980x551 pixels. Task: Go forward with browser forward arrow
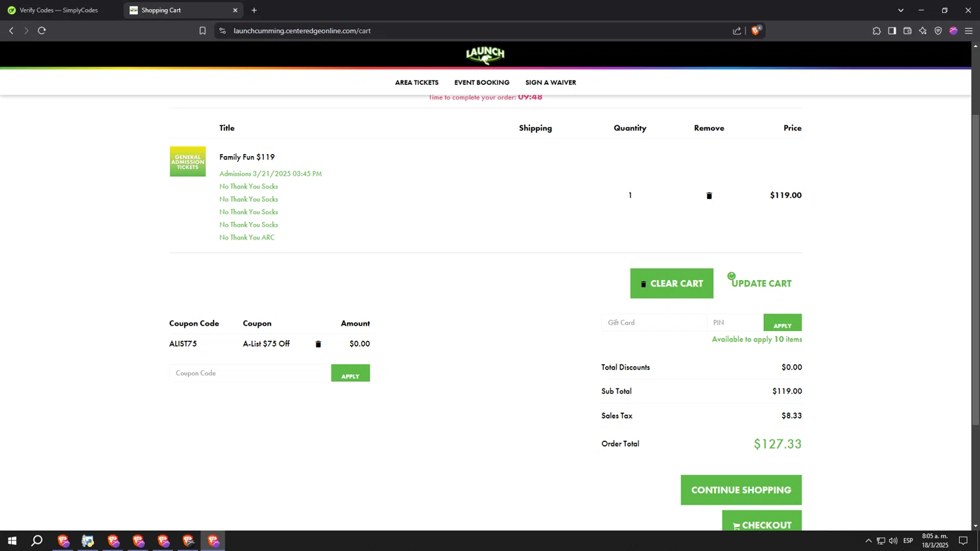[26, 31]
